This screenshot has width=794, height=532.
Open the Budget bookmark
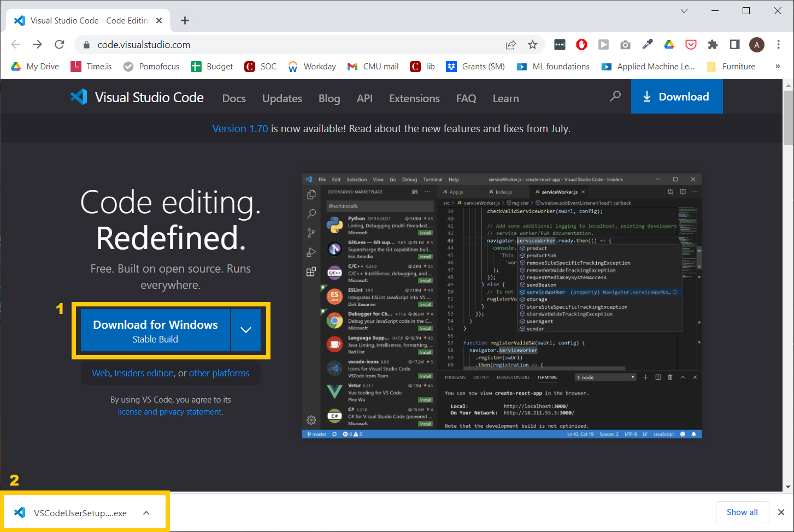coord(212,67)
